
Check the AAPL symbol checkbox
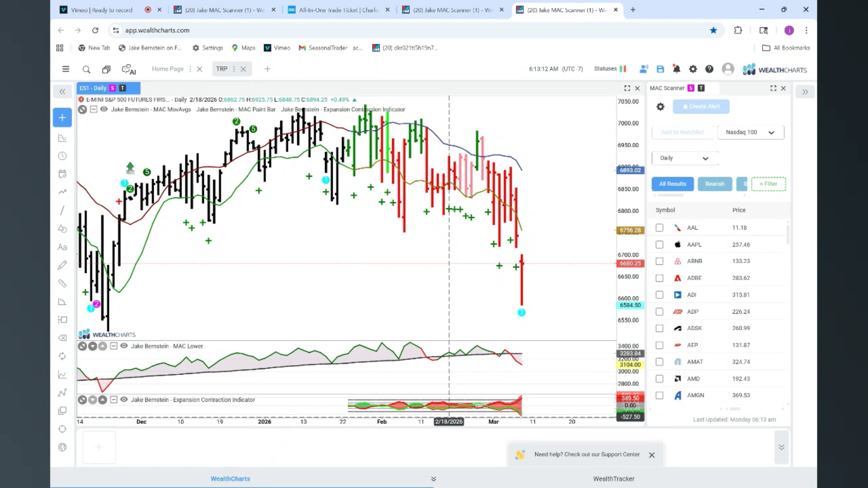[660, 244]
